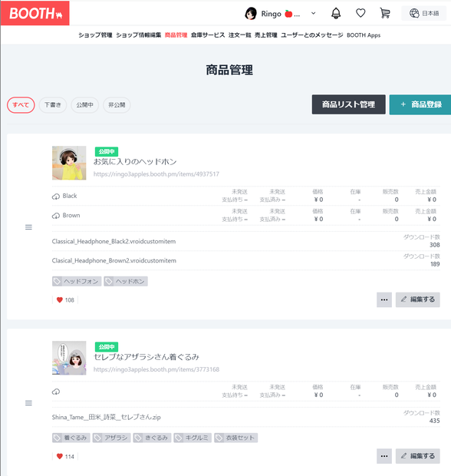Open the Ringo user avatar
Image resolution: width=451 pixels, height=476 pixels.
coord(251,14)
